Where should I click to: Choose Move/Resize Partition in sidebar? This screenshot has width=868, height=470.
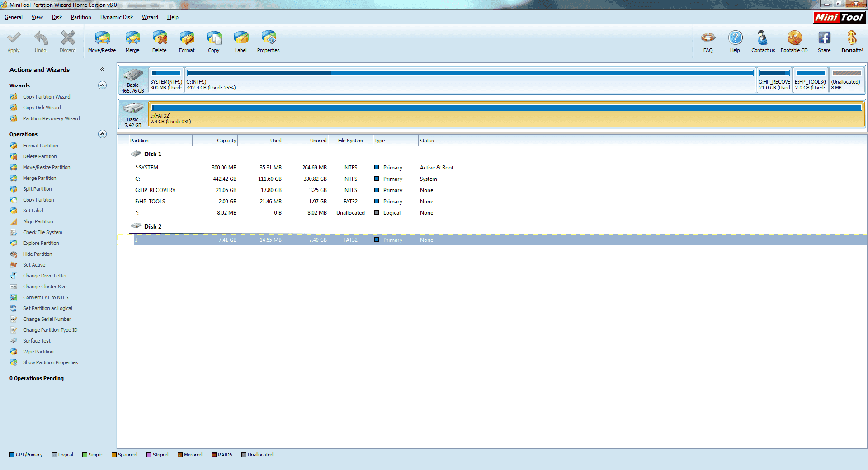(x=47, y=167)
